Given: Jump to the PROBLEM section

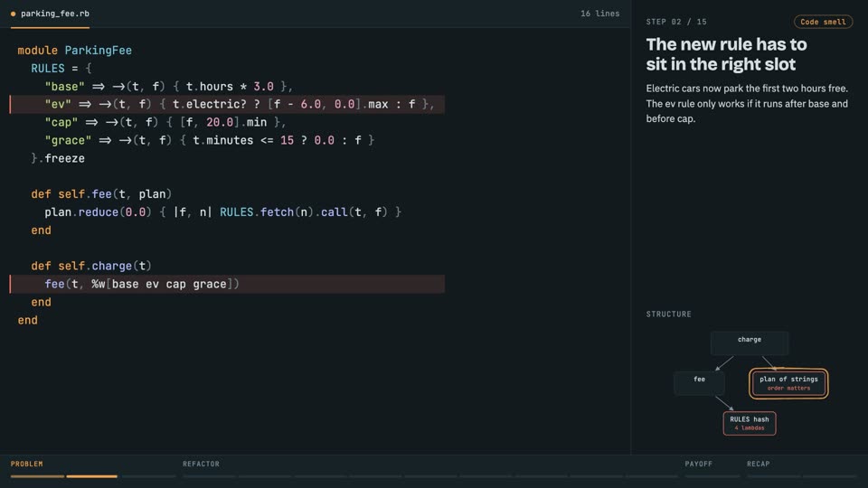Looking at the screenshot, I should click(26, 464).
